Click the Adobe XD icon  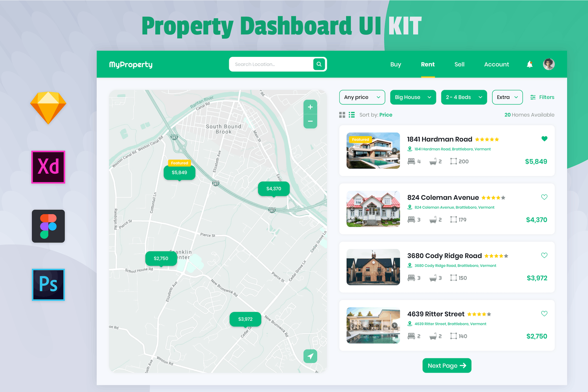click(x=48, y=167)
